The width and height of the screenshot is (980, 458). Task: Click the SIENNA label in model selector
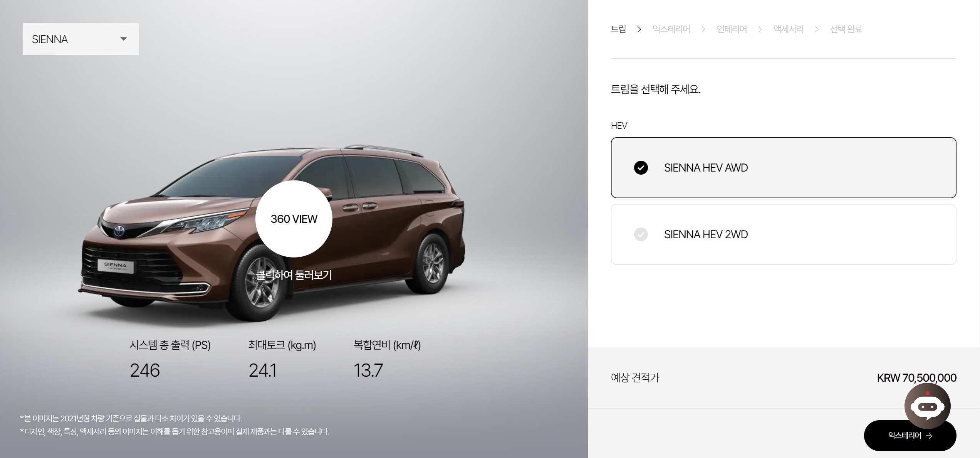pyautogui.click(x=50, y=39)
